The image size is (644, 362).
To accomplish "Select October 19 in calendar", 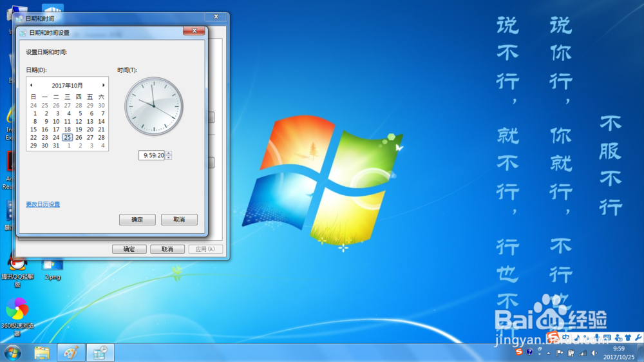I will pyautogui.click(x=79, y=129).
